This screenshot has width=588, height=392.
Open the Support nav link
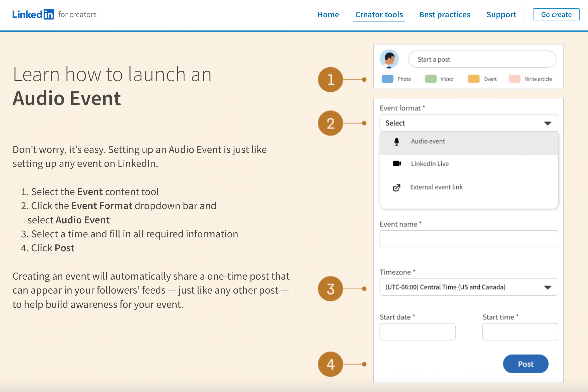pyautogui.click(x=501, y=15)
